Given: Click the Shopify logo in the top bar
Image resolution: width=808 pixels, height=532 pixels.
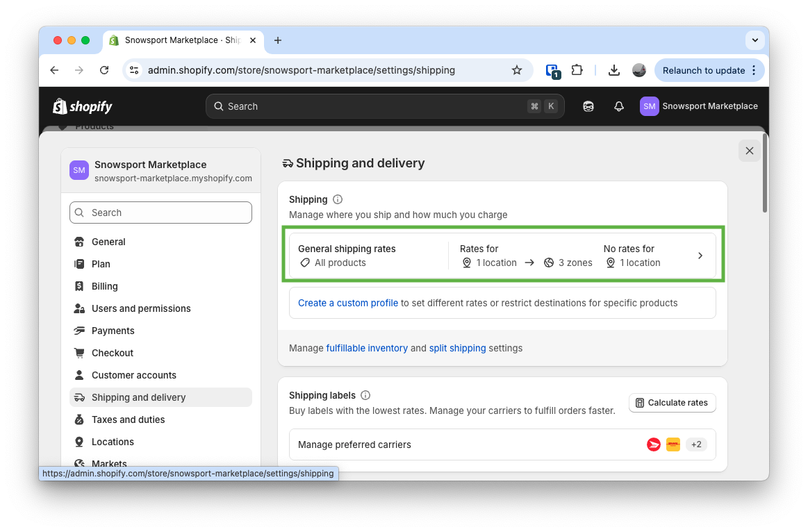Looking at the screenshot, I should click(81, 106).
